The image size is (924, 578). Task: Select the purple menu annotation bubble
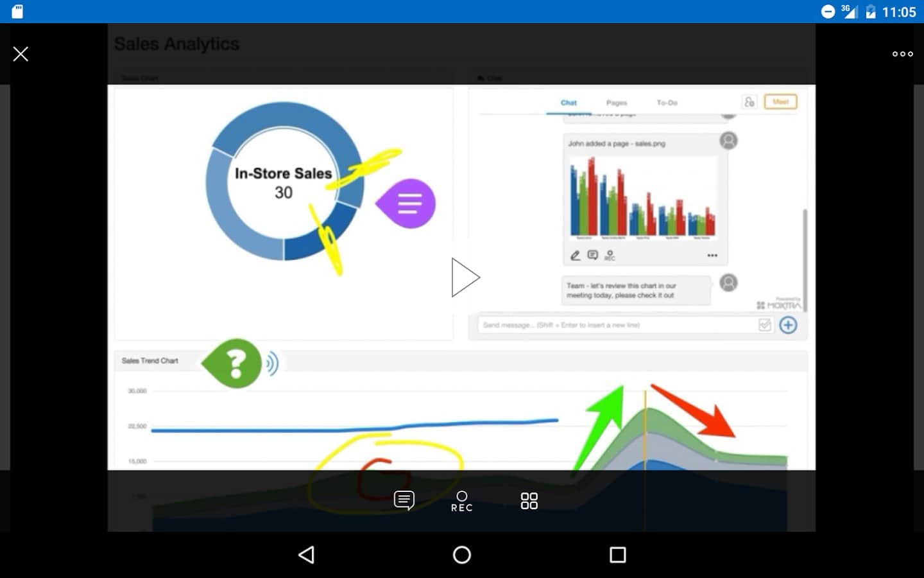408,204
